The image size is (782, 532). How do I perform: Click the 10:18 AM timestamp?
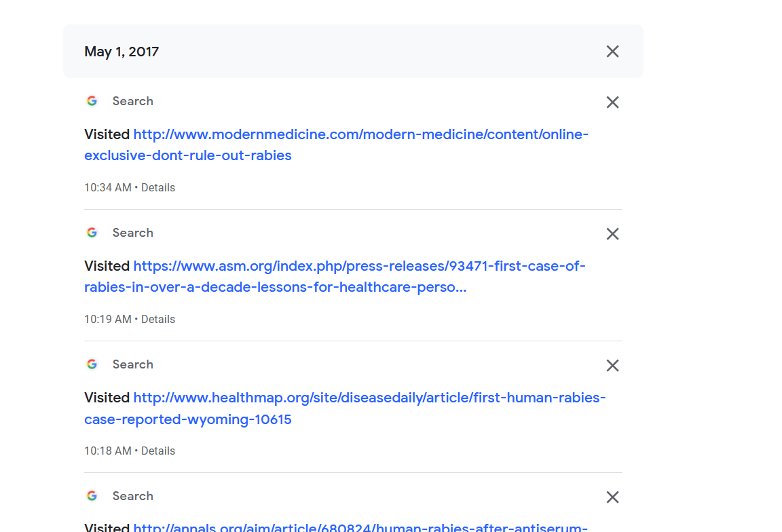pos(108,451)
